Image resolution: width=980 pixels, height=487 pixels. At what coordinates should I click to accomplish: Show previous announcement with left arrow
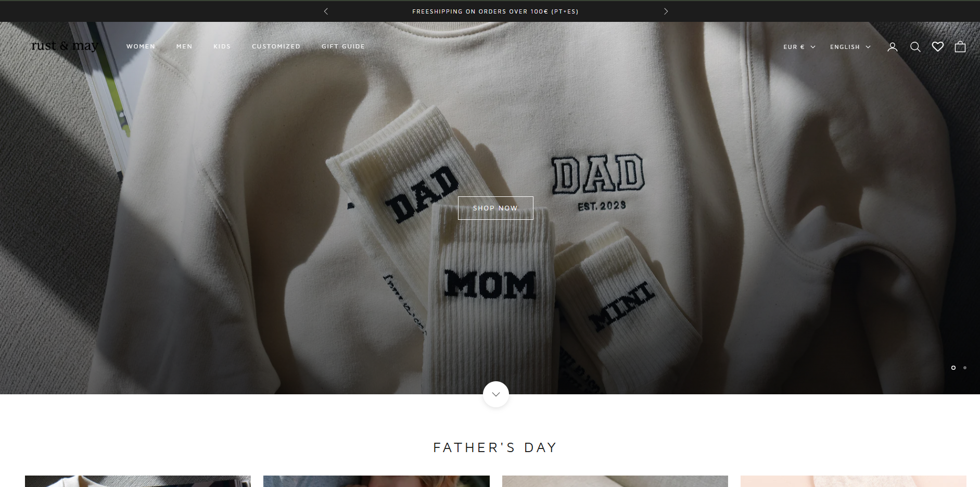pos(326,11)
